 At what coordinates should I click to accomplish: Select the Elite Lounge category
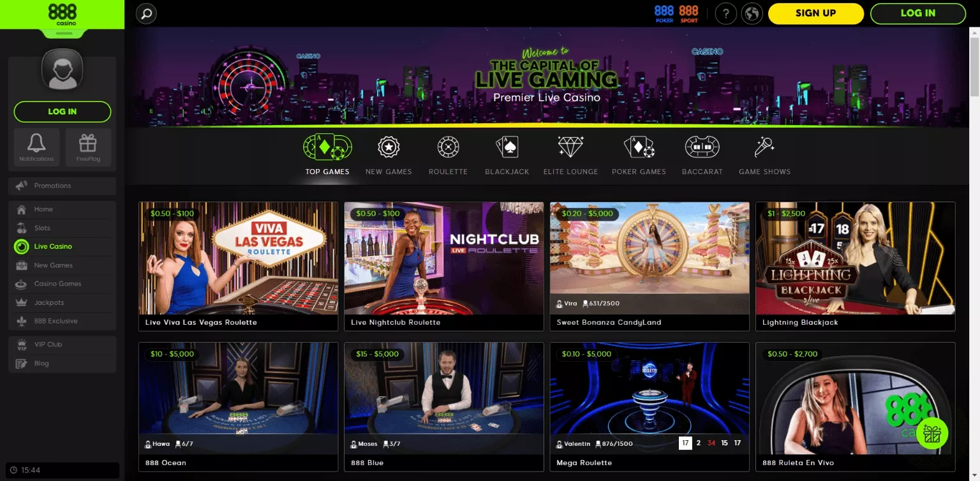[x=570, y=156]
